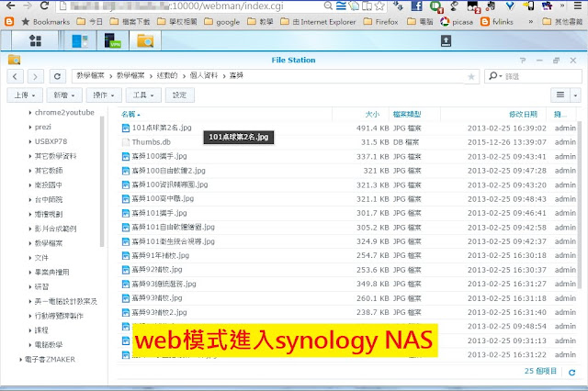588x391 pixels.
Task: Open the fvlinks bookmark
Action: pyautogui.click(x=497, y=22)
